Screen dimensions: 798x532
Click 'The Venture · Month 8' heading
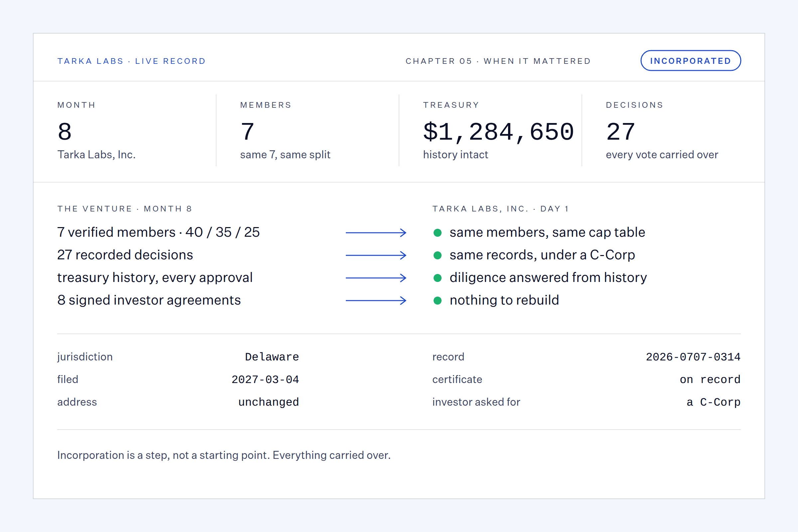124,209
